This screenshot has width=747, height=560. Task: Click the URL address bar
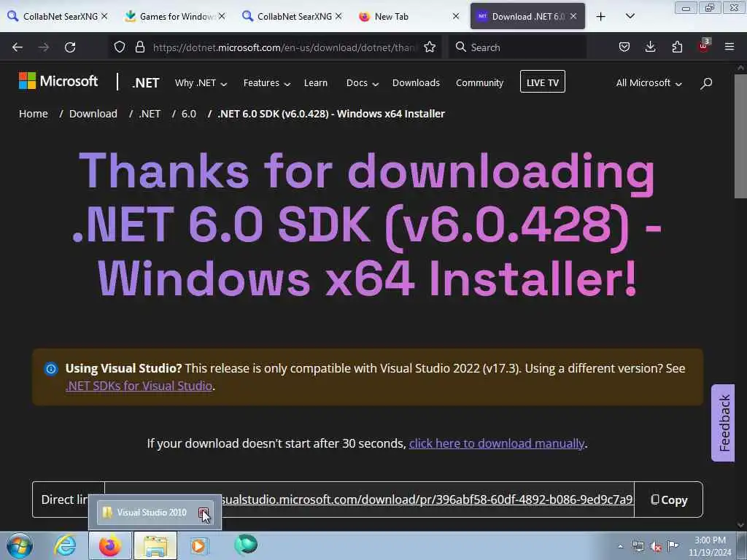click(x=285, y=47)
